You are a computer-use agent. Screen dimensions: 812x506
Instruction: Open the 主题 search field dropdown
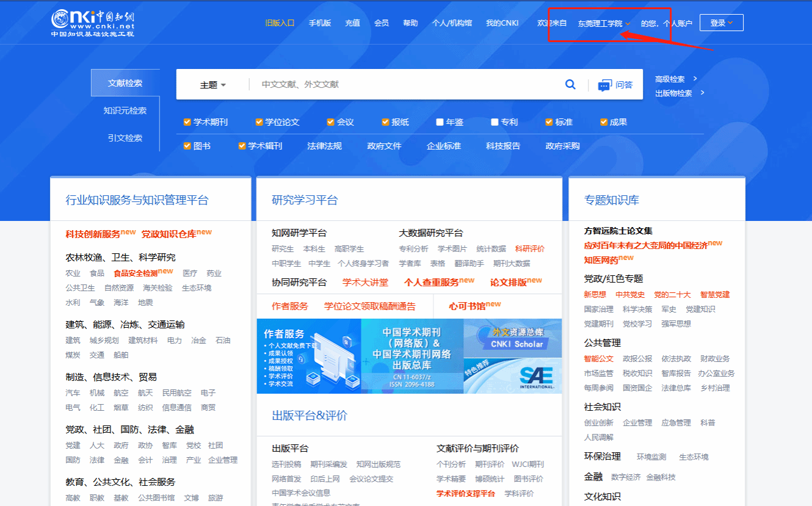pos(213,85)
